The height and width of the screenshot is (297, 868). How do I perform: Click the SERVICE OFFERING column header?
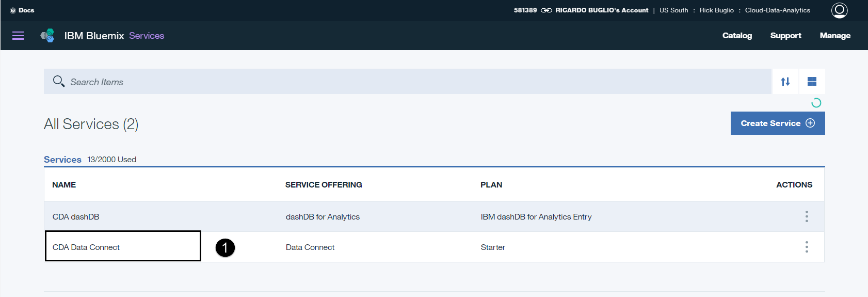(x=324, y=185)
